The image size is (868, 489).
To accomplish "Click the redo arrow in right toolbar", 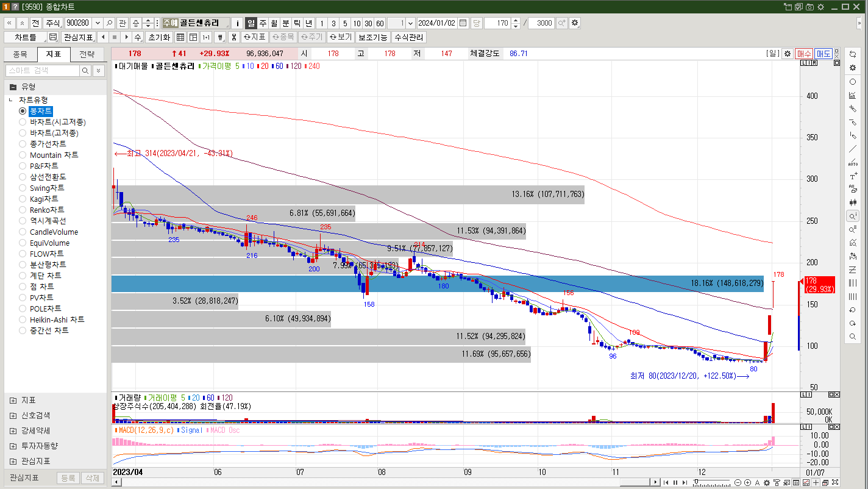I will point(853,323).
